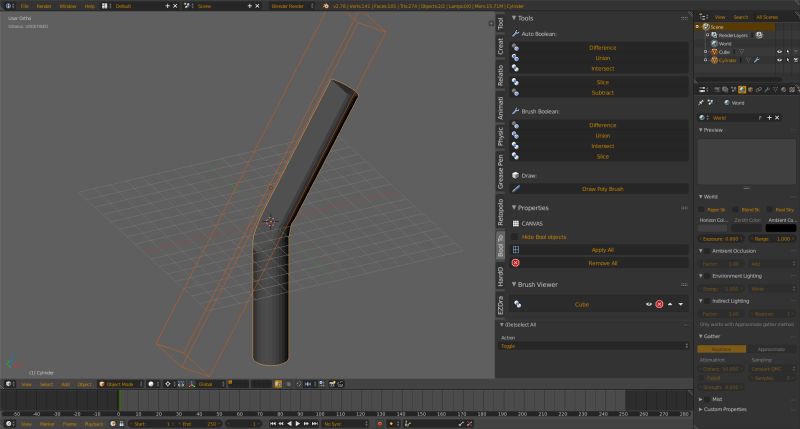Open the No Sync playback dropdown
Screen dimensions: 800x429
(345, 424)
